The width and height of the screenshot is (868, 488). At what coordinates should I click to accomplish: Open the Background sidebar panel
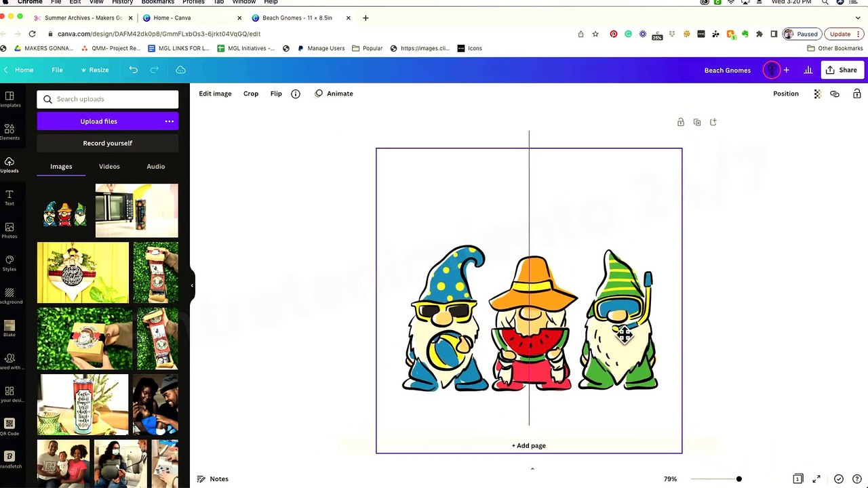point(9,296)
